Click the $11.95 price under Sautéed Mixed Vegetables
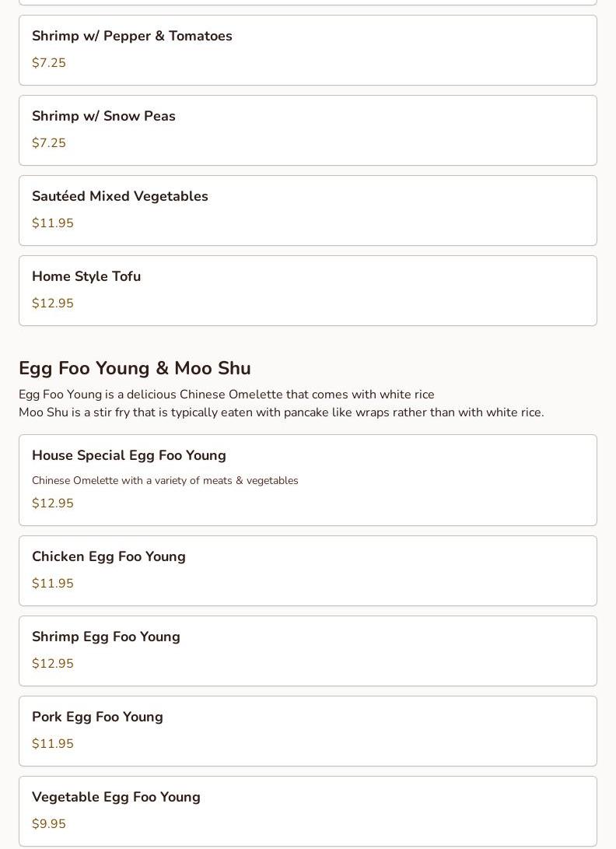 (x=53, y=223)
